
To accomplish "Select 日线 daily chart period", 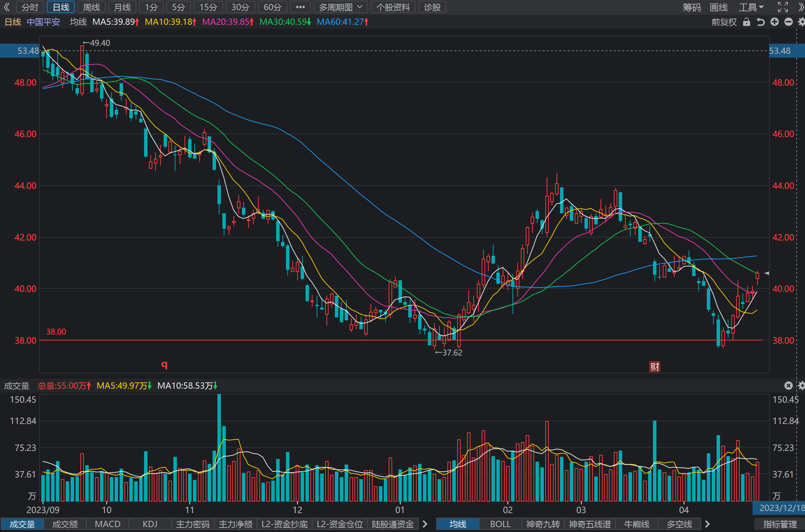I will (x=61, y=7).
